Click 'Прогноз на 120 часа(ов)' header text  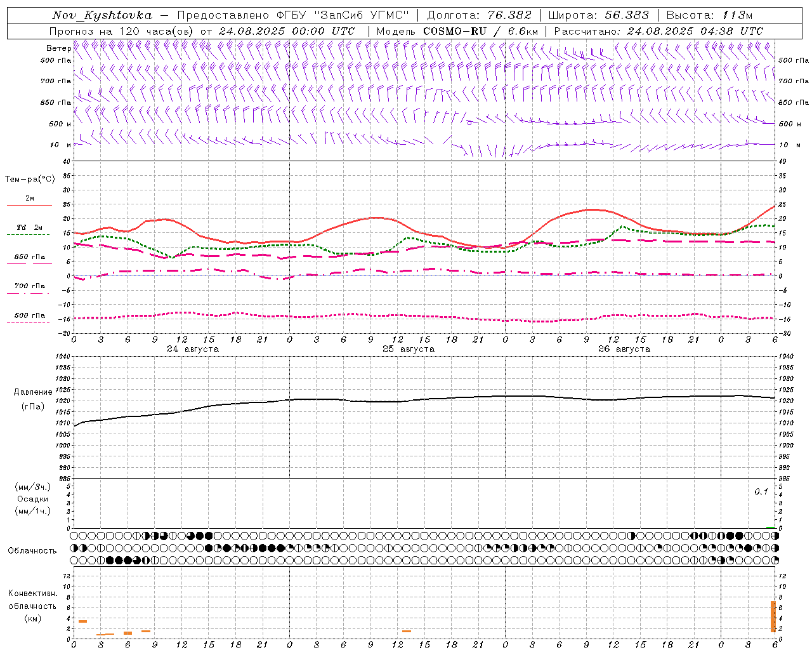tap(122, 31)
